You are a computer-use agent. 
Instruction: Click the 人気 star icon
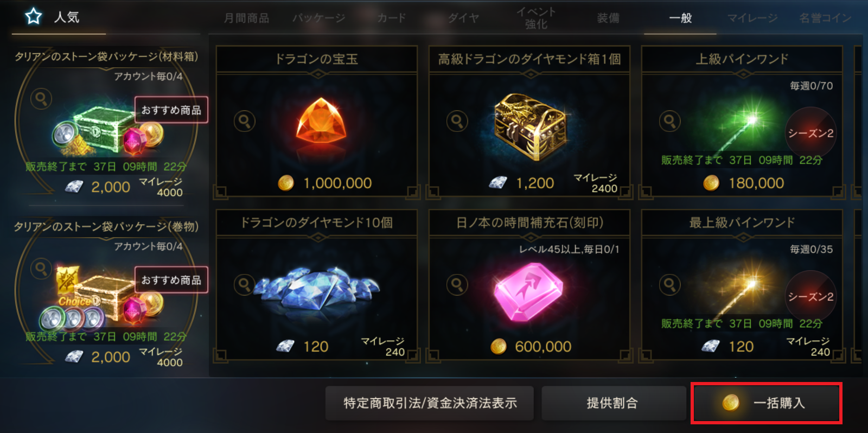(x=34, y=16)
